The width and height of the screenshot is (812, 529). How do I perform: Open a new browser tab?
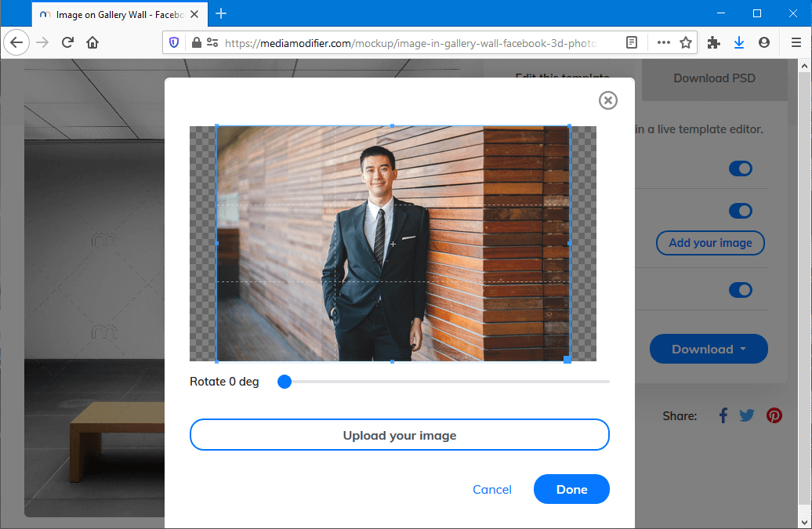pyautogui.click(x=221, y=13)
